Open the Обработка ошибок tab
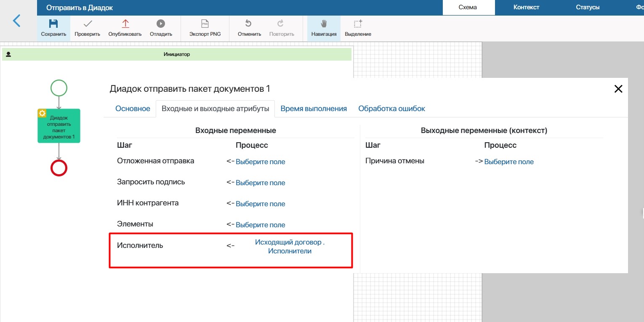Screen dimensions: 644x322 pyautogui.click(x=391, y=109)
